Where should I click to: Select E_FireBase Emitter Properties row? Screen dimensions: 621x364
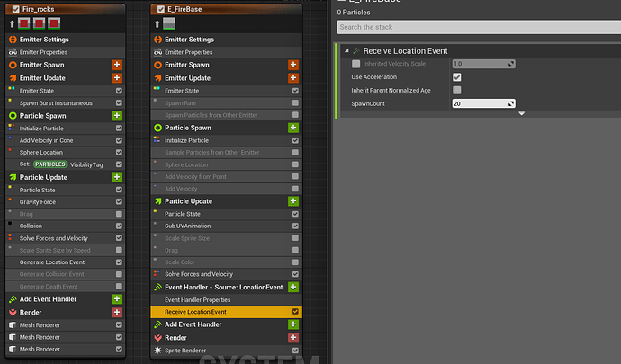point(226,52)
